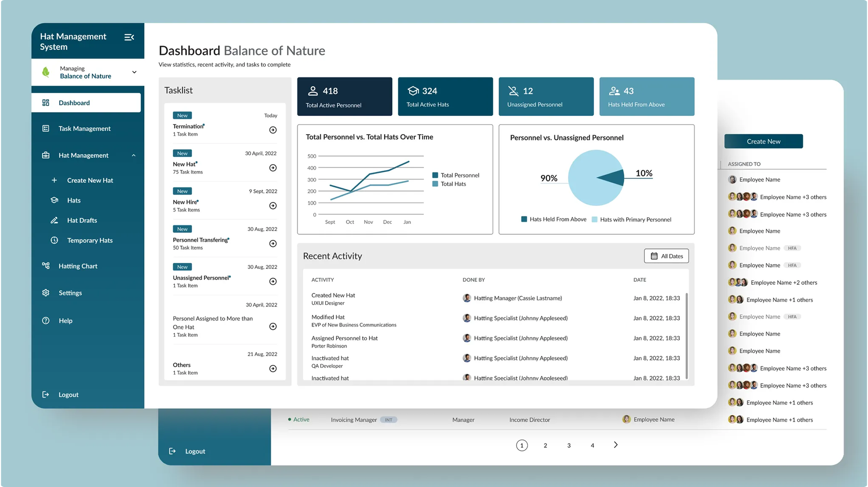Collapse the Hat Management section chevron
This screenshot has width=868, height=487.
(134, 156)
